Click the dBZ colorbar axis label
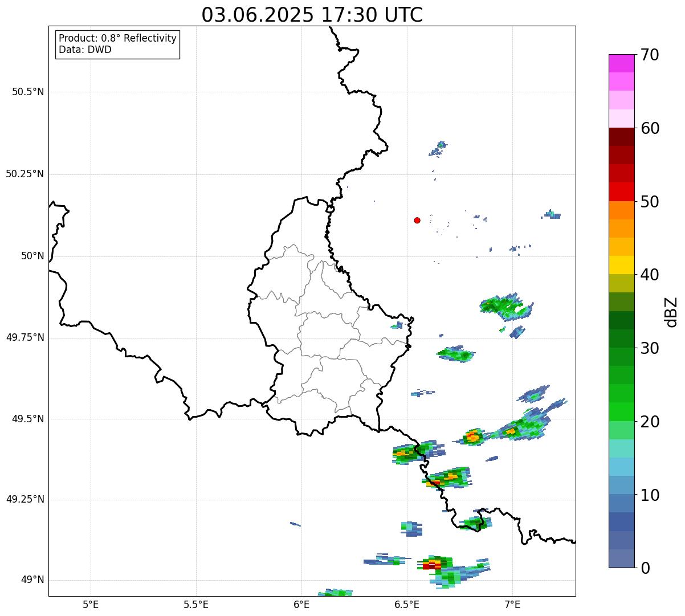685x616 pixels. tap(671, 312)
